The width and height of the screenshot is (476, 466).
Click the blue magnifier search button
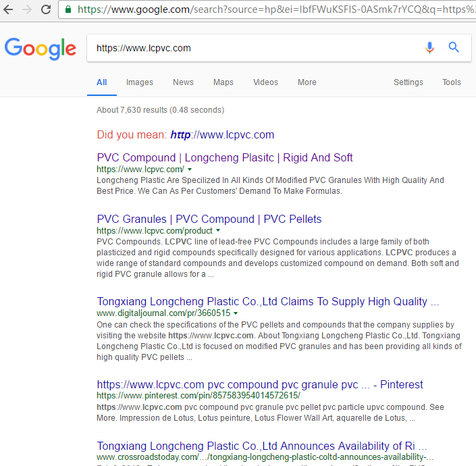(454, 47)
